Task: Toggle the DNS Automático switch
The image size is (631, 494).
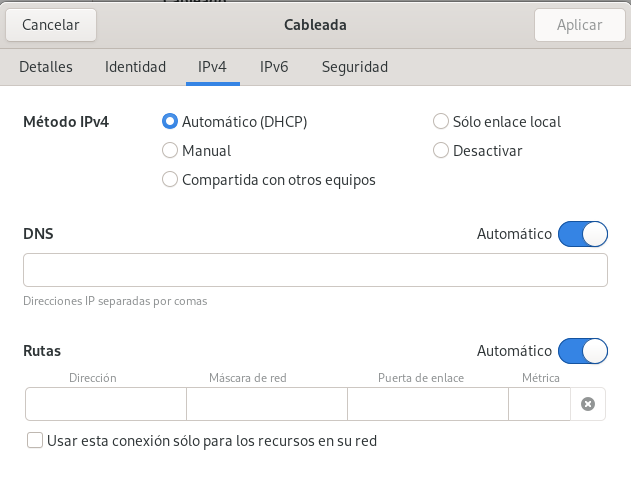Action: 582,234
